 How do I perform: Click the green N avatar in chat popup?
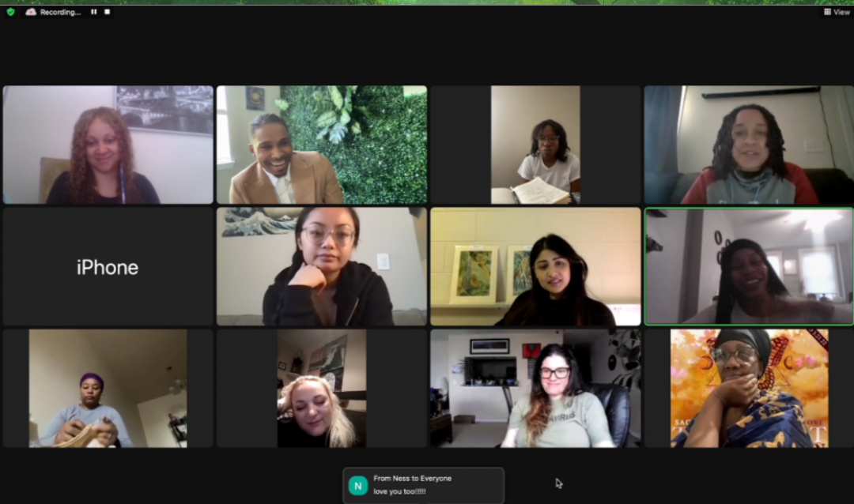pos(358,486)
